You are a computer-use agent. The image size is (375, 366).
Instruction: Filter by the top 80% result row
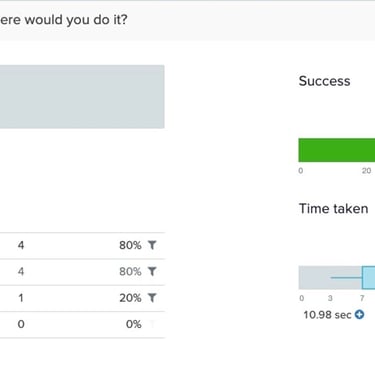click(152, 245)
